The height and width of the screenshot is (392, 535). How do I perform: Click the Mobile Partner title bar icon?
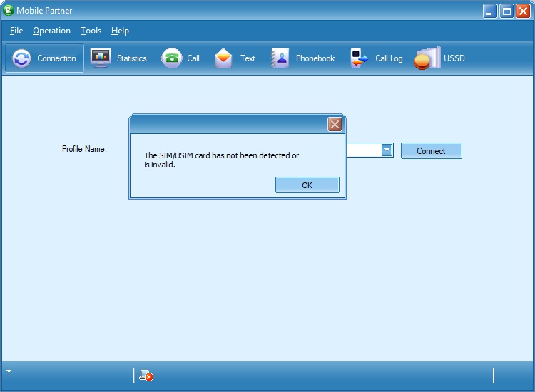(x=9, y=11)
